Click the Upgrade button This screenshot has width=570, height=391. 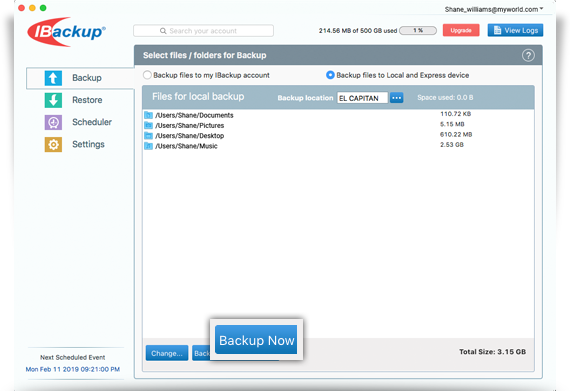[461, 30]
